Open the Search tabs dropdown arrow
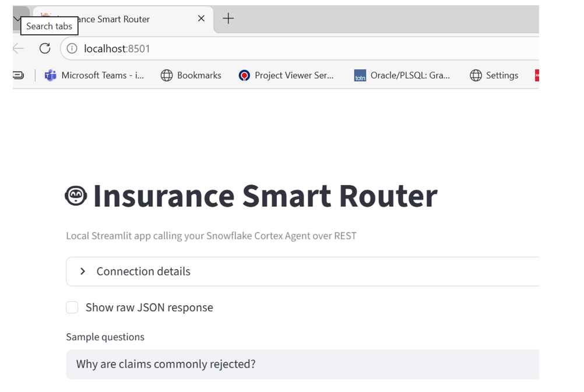The height and width of the screenshot is (392, 584). tap(17, 19)
